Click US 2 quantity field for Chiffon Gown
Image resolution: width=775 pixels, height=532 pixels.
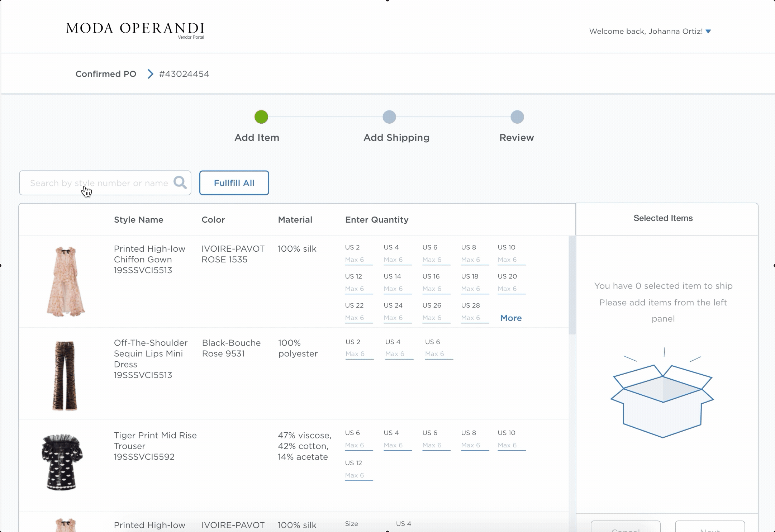[x=358, y=260]
